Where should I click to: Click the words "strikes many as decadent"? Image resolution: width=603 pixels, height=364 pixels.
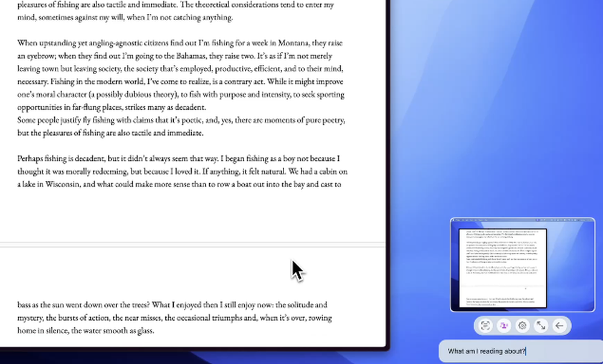[165, 107]
